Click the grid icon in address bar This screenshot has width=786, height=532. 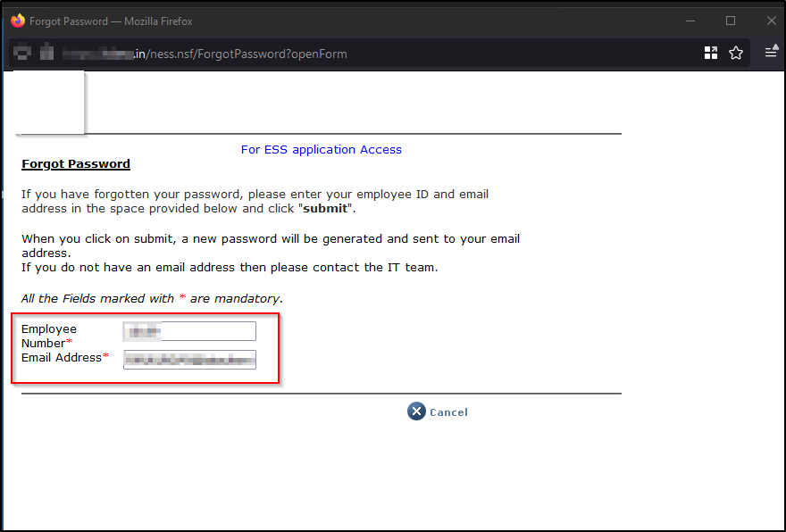pos(711,54)
